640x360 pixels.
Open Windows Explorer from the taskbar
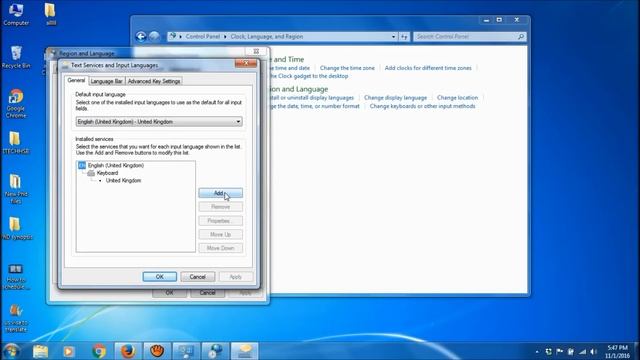pos(40,351)
